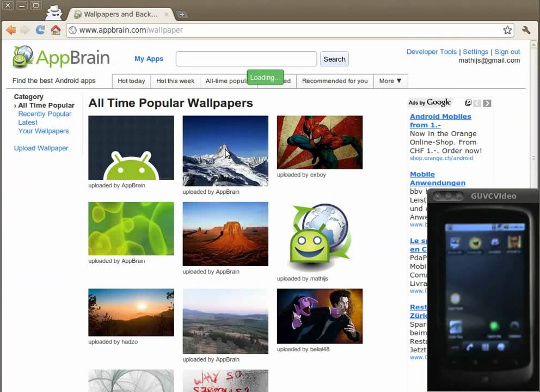Viewport: 540px width, 392px height.
Task: Click the Sign out link
Action: point(507,52)
